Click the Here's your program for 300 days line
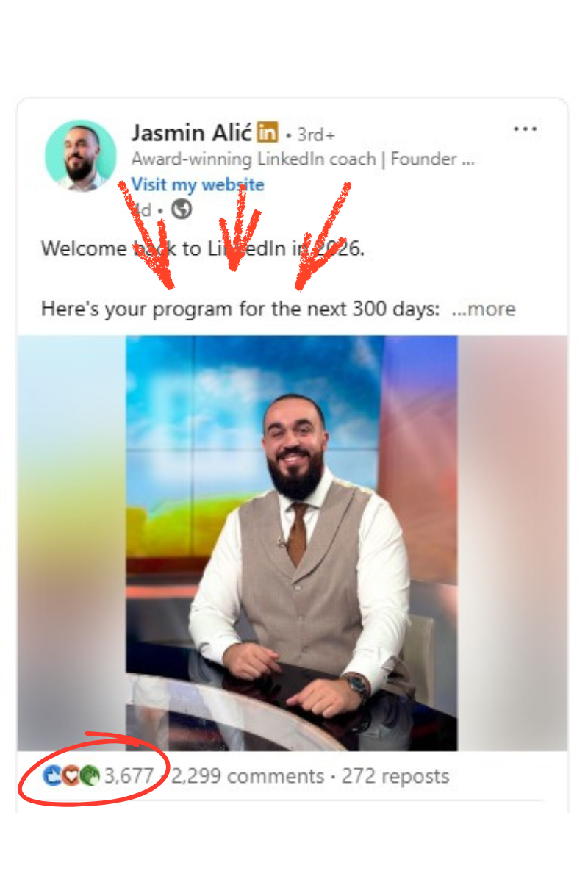Screen dimensions: 588x882 coord(240,309)
